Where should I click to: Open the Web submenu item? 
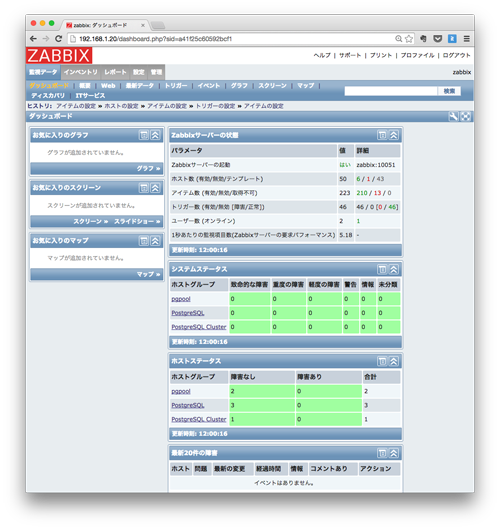tap(108, 86)
